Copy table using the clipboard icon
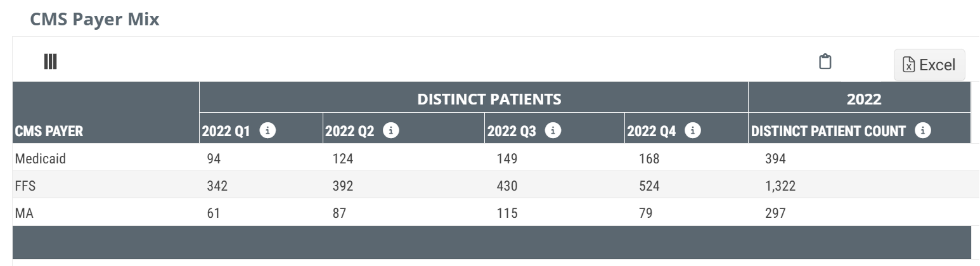Viewport: 980px width, 266px height. [825, 61]
